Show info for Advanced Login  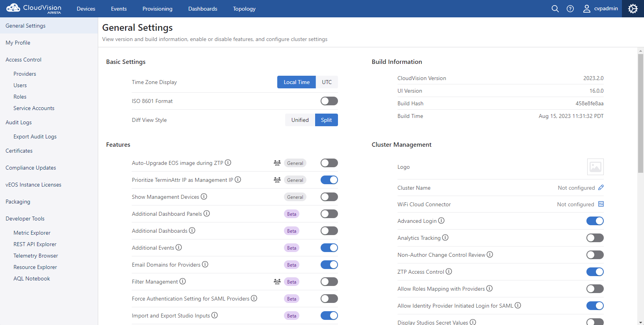pyautogui.click(x=441, y=220)
